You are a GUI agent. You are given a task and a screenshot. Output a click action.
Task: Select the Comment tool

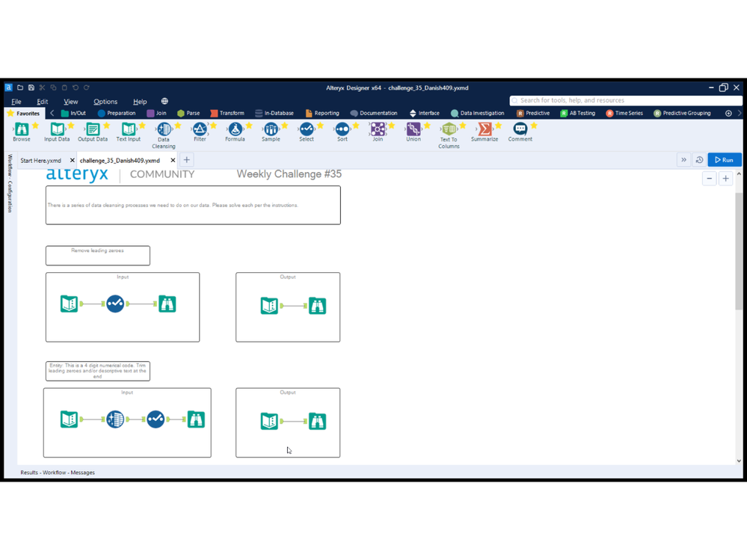[x=520, y=132]
